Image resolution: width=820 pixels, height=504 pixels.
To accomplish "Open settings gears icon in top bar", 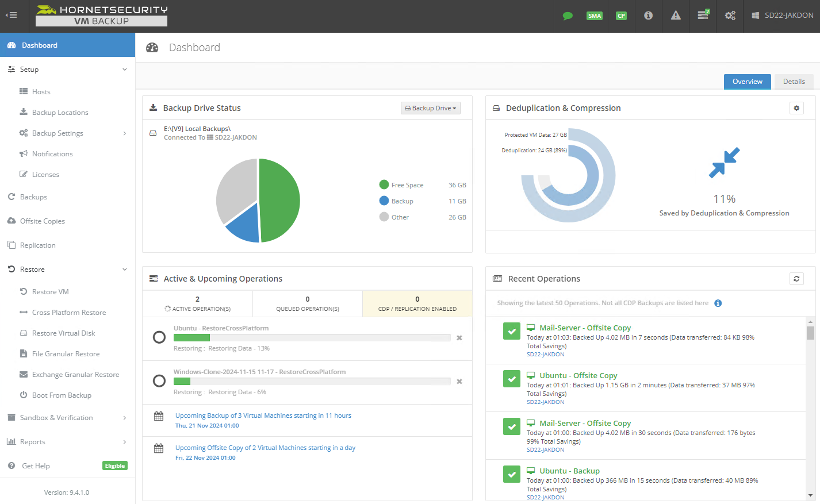I will pyautogui.click(x=730, y=16).
